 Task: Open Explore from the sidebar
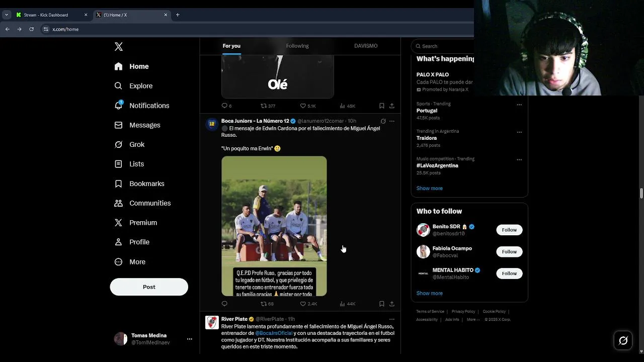[x=134, y=86]
